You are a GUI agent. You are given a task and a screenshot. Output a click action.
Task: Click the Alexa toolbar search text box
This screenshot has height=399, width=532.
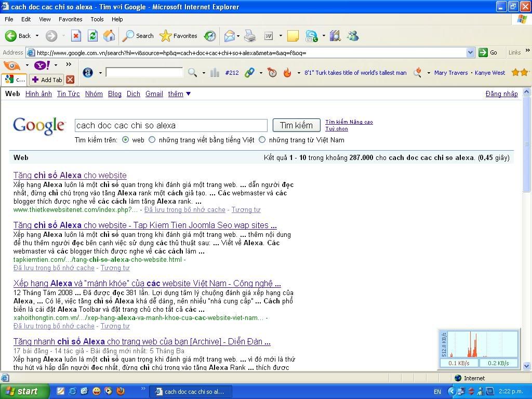tap(144, 72)
